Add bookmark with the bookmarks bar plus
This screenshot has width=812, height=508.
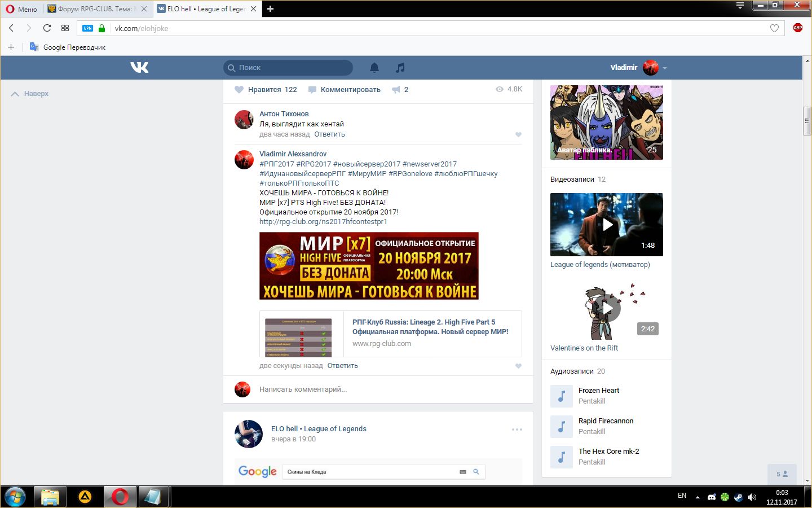click(x=11, y=47)
